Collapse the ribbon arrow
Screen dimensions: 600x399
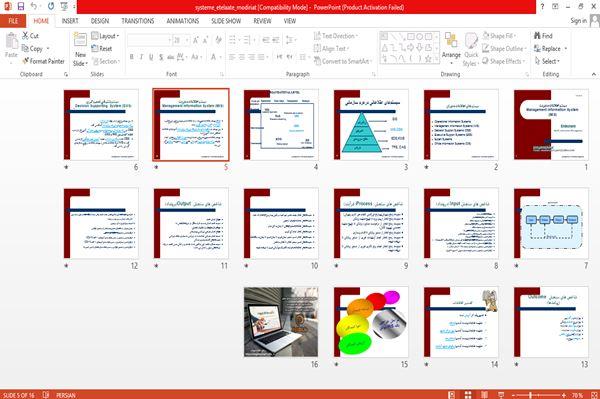coord(593,74)
